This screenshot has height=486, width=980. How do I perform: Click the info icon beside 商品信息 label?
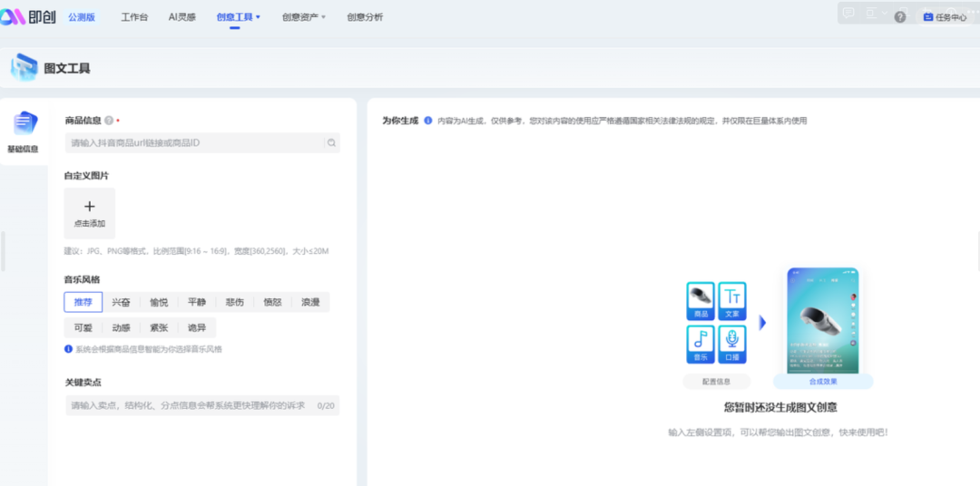tap(109, 121)
